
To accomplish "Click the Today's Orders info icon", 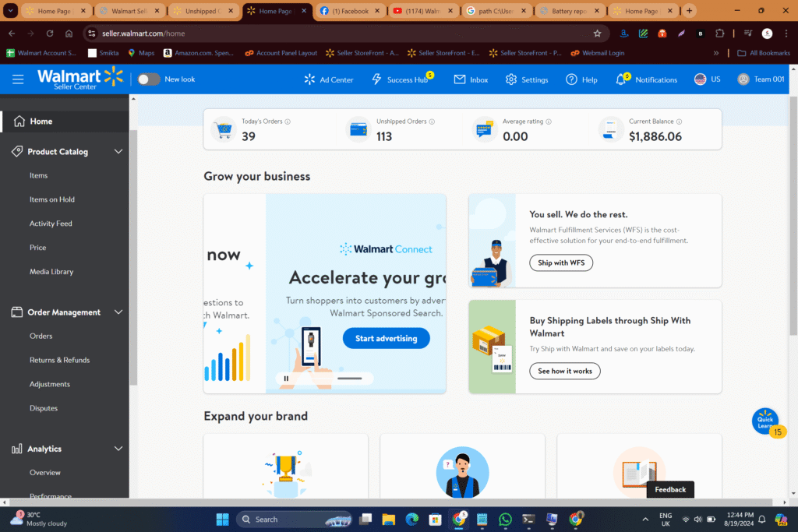I will 288,122.
